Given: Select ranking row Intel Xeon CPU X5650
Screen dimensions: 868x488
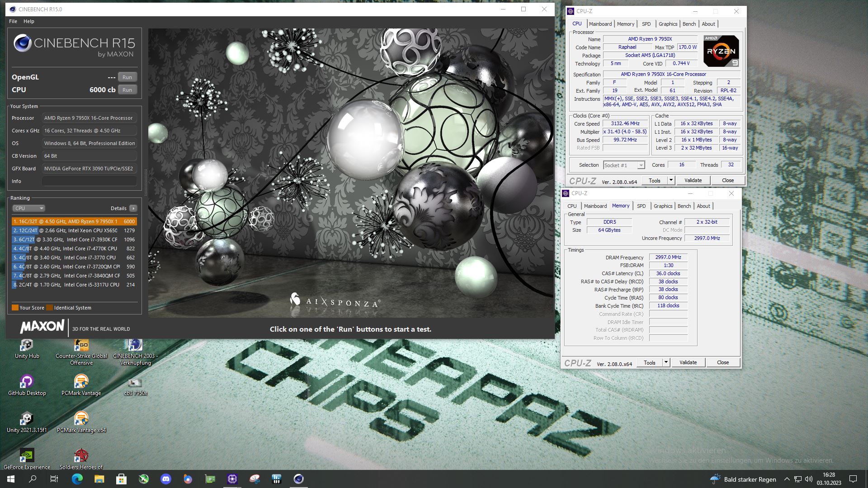Looking at the screenshot, I should [74, 230].
